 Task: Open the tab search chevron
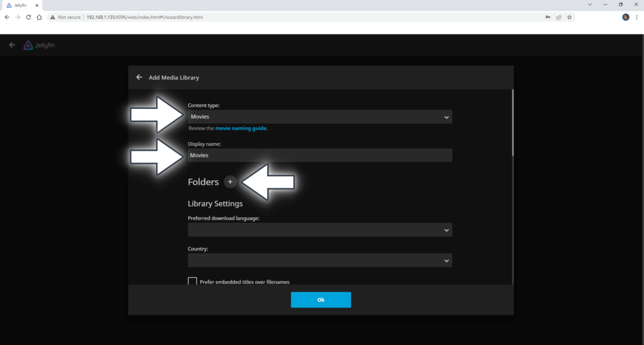coord(590,4)
